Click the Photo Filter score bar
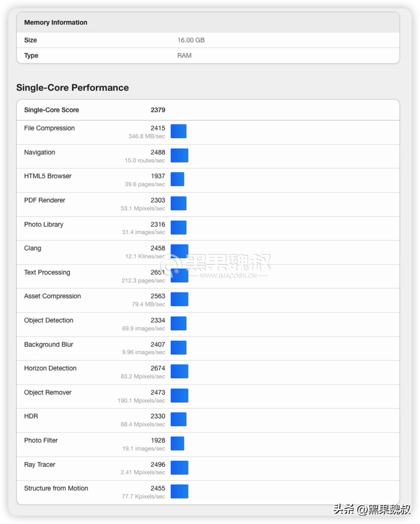The width and height of the screenshot is (420, 524). coord(177,443)
